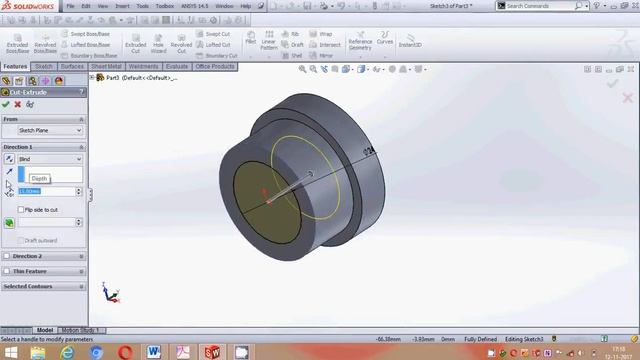
Task: Select the Extruded Boss/Base tool
Action: (x=18, y=44)
